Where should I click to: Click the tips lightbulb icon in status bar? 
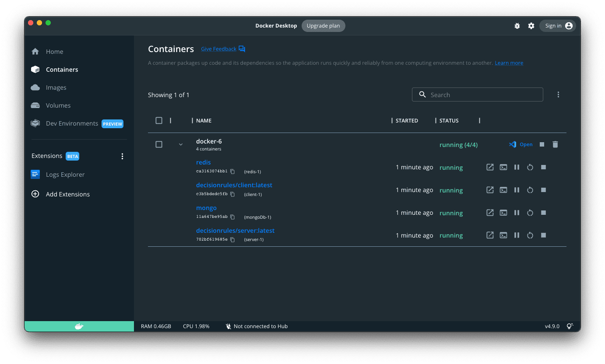pos(570,326)
